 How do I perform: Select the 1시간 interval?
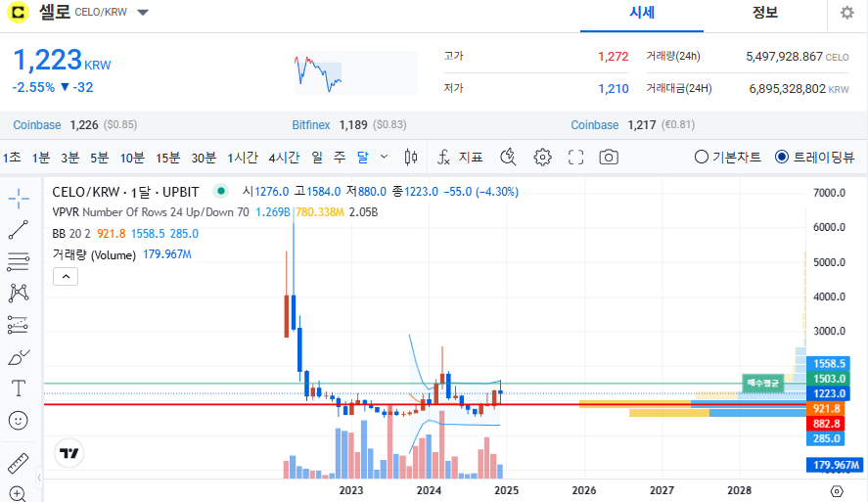click(243, 158)
